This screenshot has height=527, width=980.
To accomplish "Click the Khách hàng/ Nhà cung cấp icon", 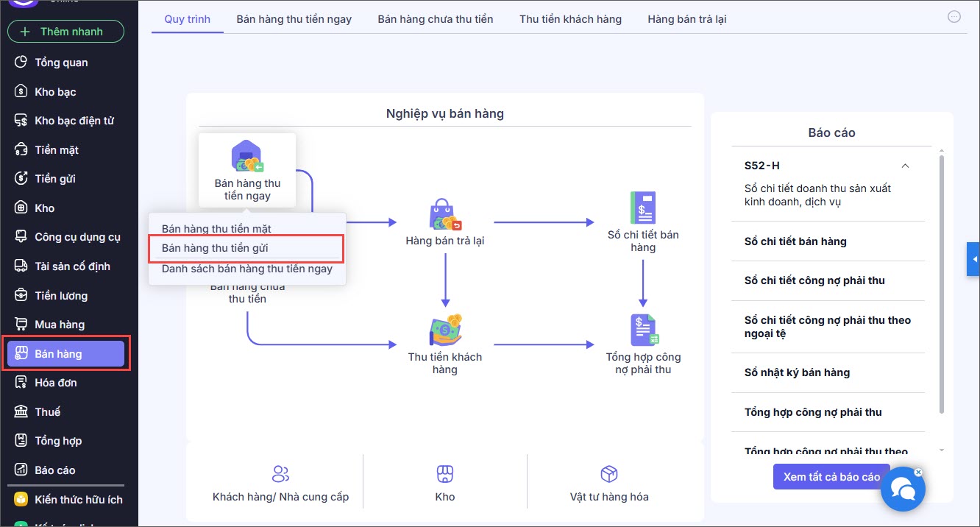I will [280, 473].
